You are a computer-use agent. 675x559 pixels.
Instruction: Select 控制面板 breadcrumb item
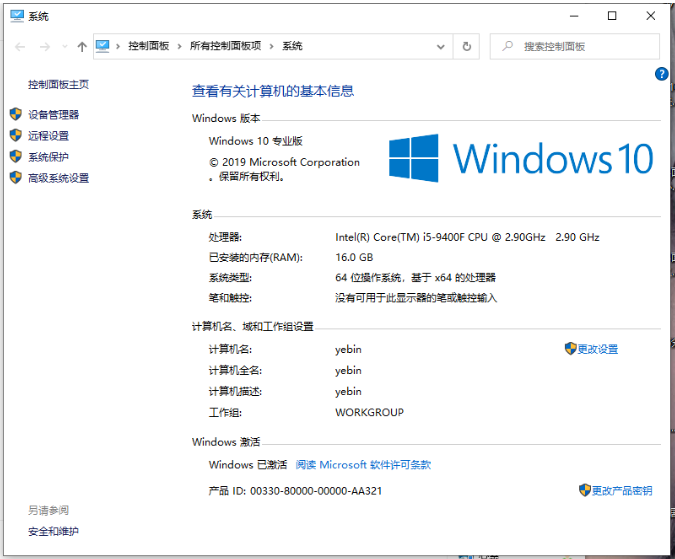tap(148, 46)
